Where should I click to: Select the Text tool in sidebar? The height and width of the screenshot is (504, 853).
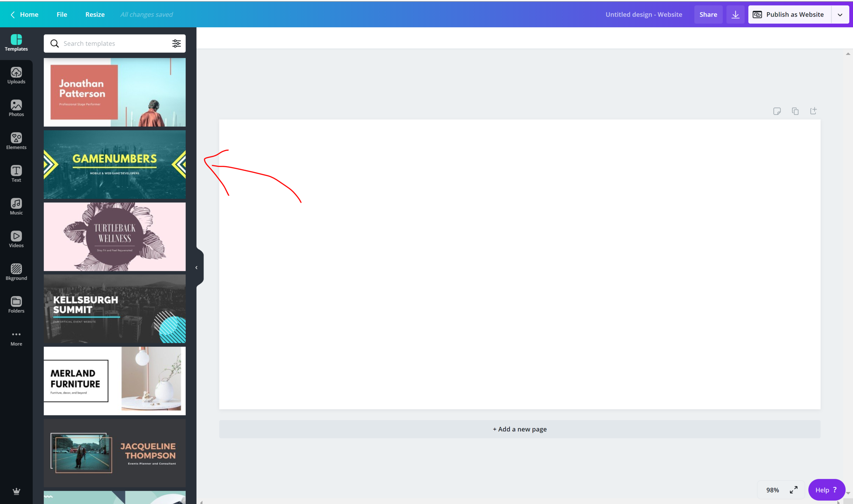tap(16, 174)
